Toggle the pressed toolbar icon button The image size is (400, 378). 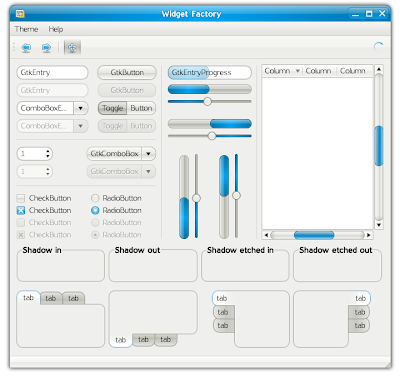click(72, 47)
